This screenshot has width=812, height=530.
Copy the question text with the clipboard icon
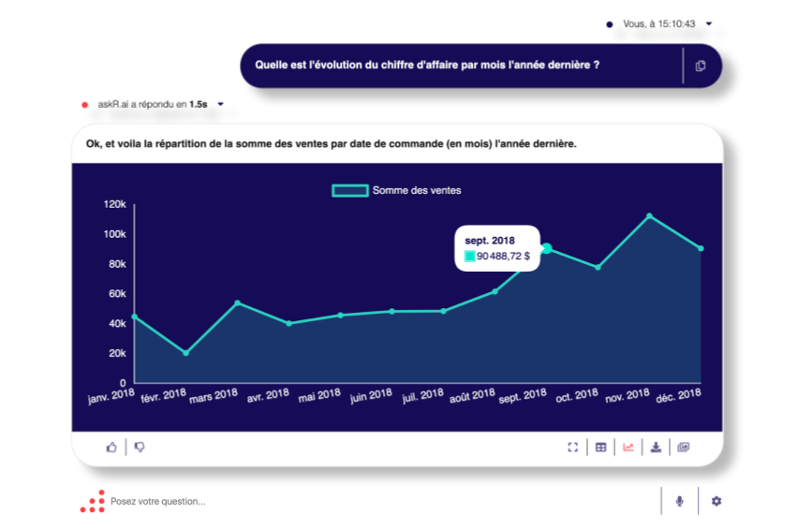[x=701, y=66]
